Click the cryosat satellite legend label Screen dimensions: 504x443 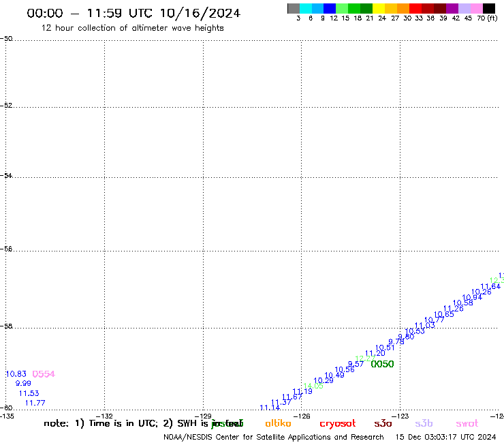point(338,424)
